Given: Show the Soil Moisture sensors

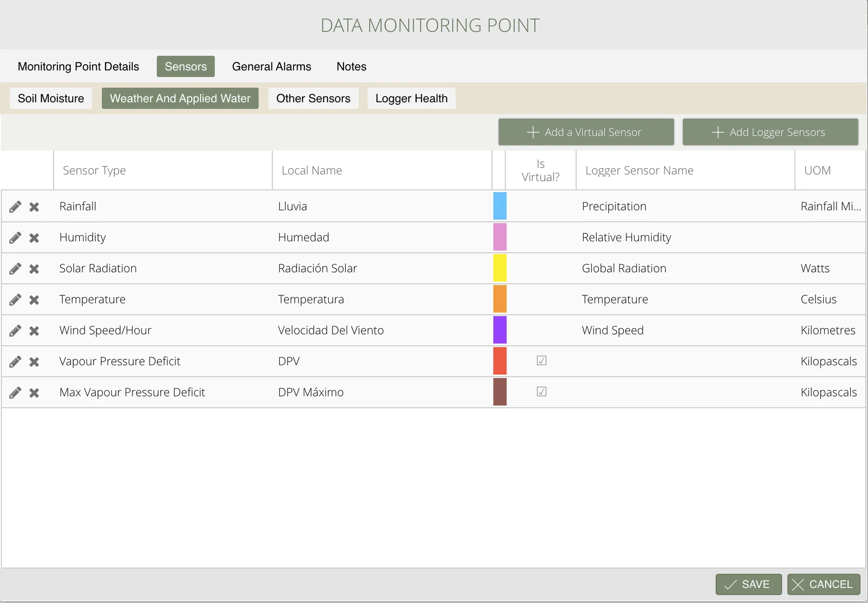Looking at the screenshot, I should coord(51,98).
